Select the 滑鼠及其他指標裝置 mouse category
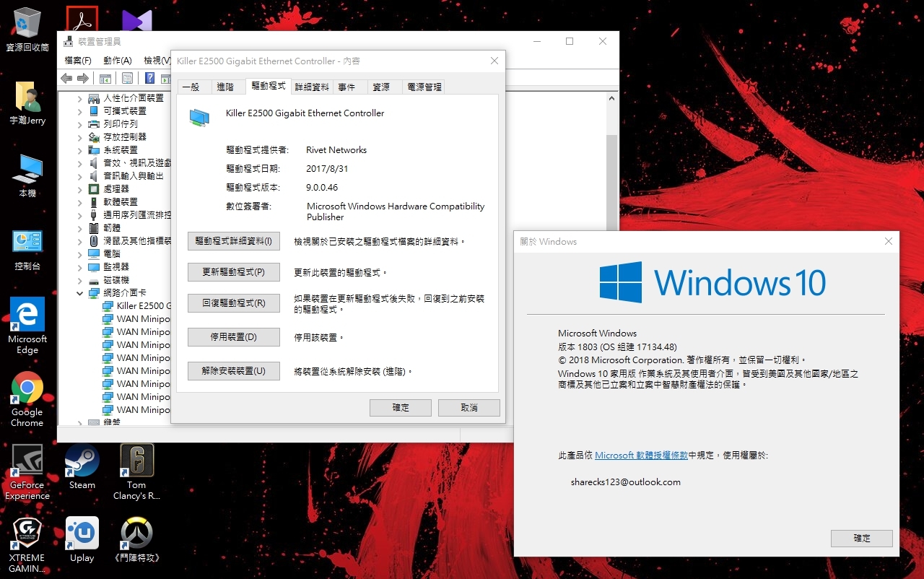Screen dimensions: 924x579 129,240
